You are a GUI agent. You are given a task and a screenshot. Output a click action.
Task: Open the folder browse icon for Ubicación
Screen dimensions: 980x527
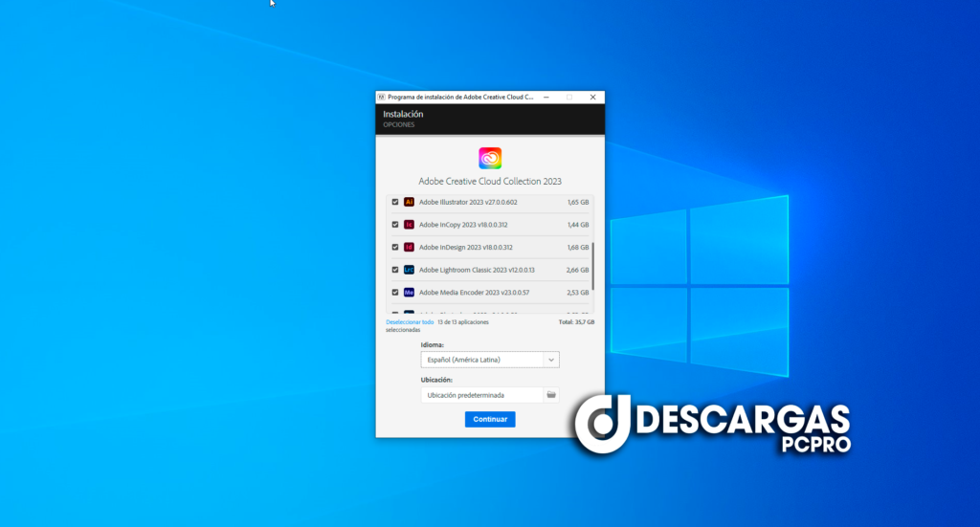551,395
